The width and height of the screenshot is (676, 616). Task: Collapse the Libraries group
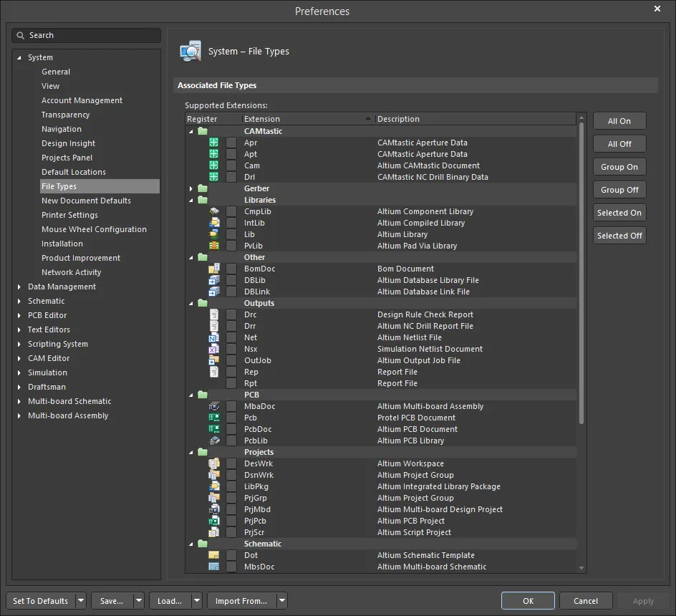point(191,200)
